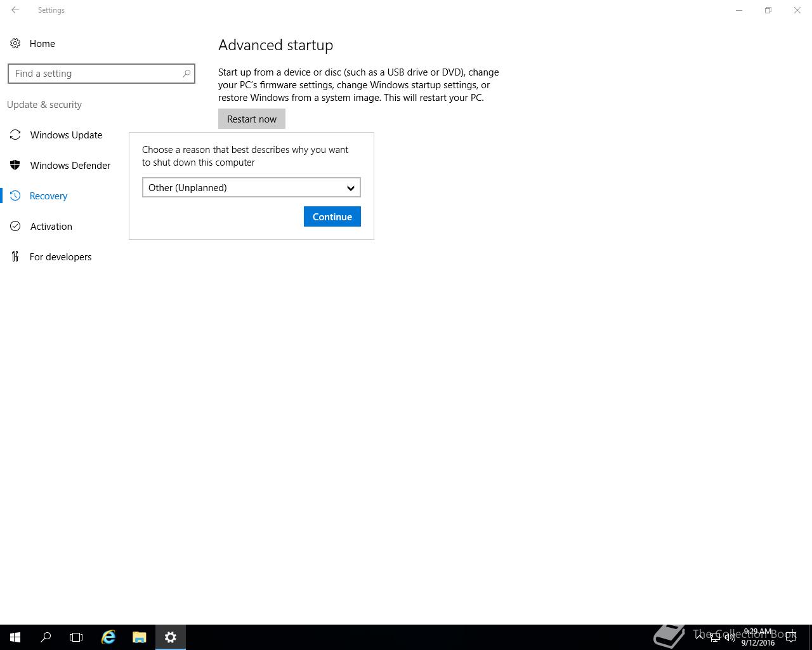Close the Settings window

point(797,10)
